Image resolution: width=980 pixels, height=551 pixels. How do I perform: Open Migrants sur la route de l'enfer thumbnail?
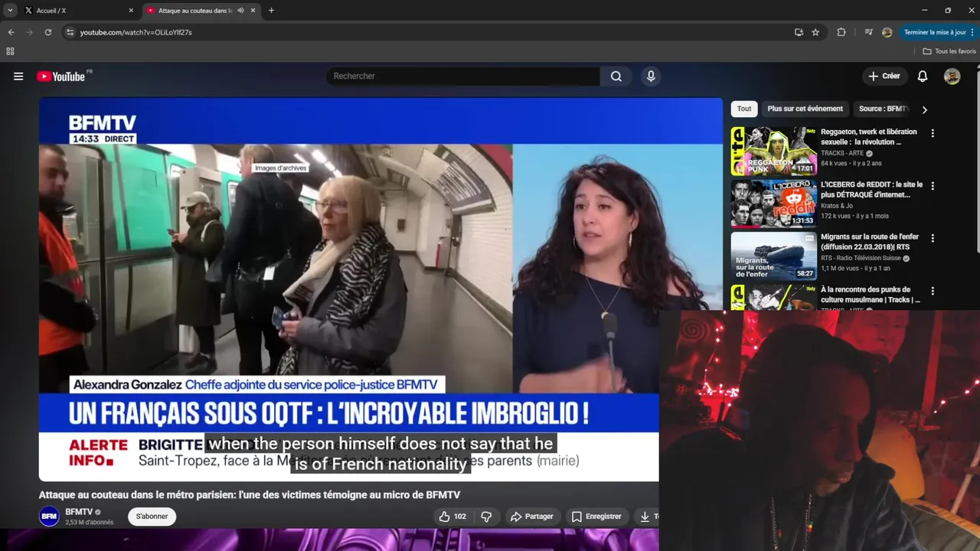coord(773,257)
